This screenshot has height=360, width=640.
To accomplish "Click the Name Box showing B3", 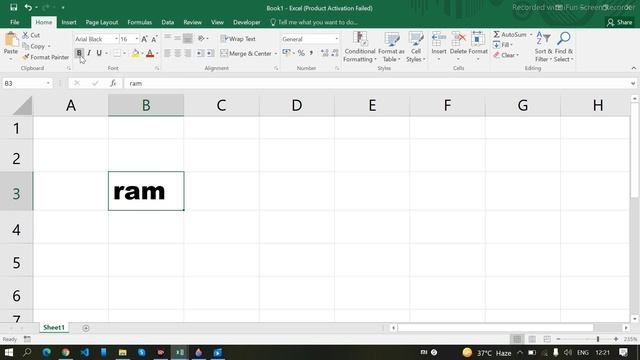I will pyautogui.click(x=27, y=83).
